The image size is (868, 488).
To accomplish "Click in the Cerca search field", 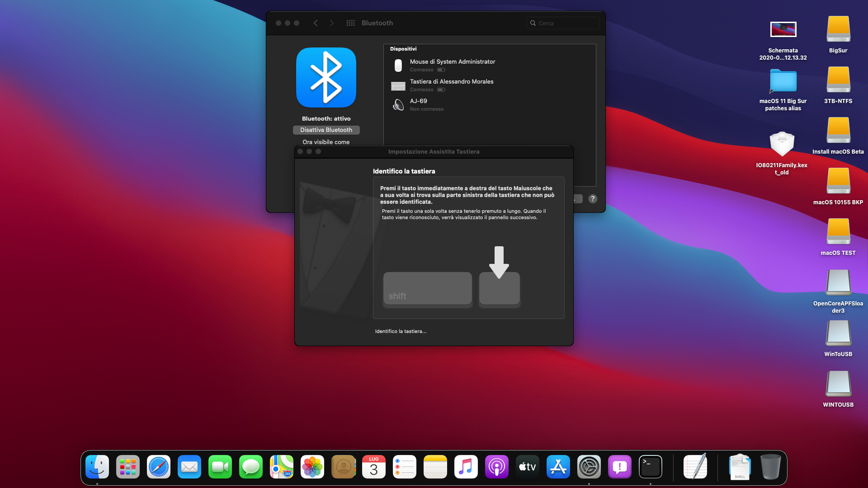I will point(565,23).
